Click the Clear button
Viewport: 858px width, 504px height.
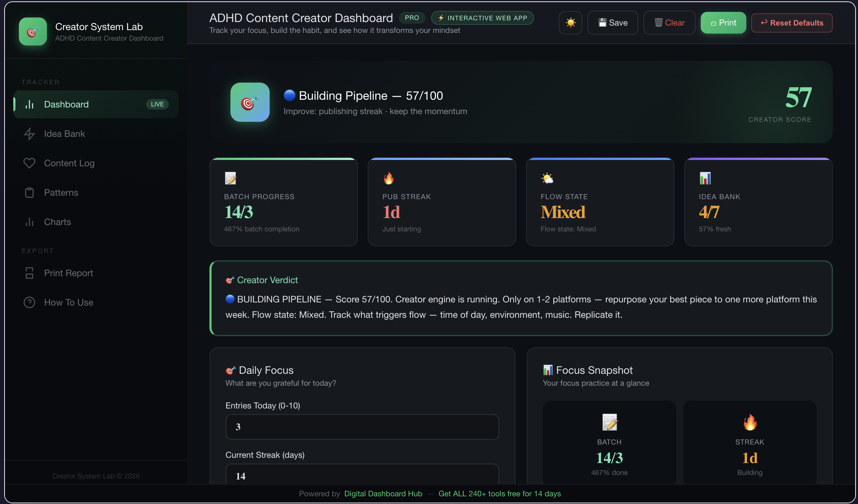click(x=669, y=23)
